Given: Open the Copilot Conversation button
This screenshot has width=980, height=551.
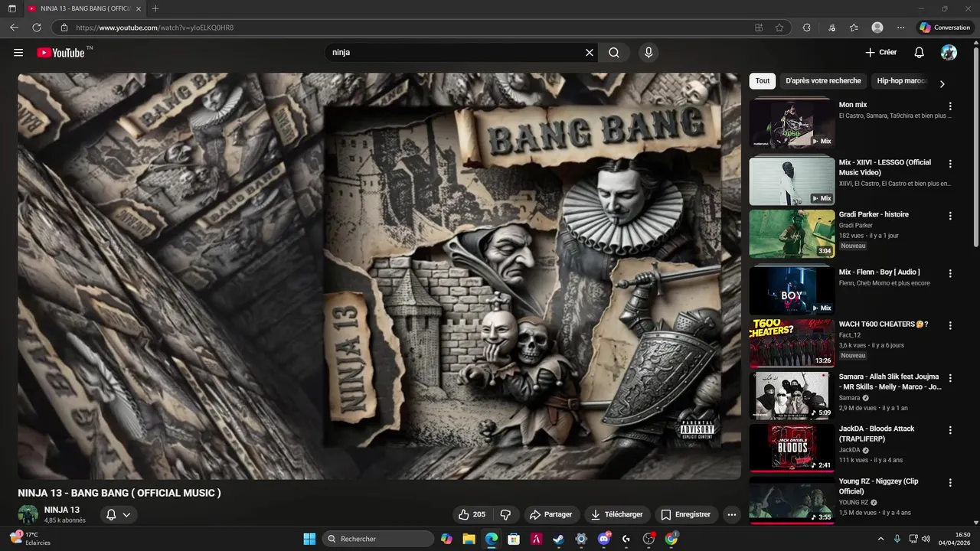Looking at the screenshot, I should coord(946,28).
